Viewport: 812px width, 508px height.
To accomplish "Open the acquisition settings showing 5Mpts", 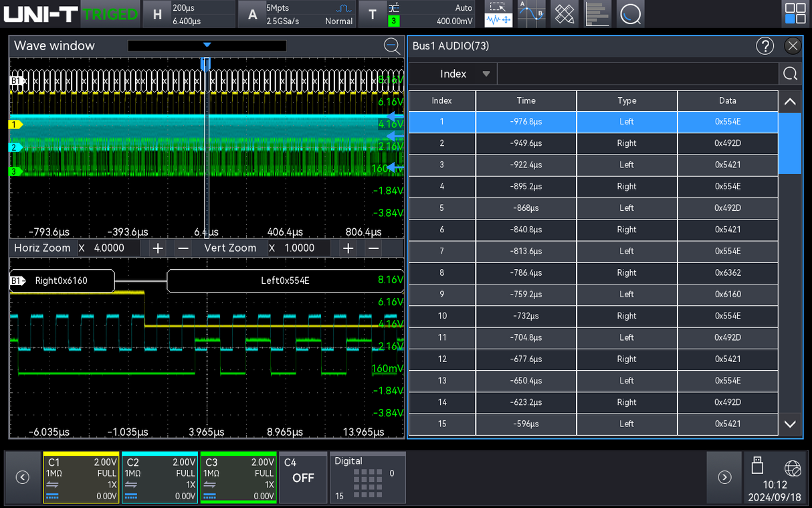I will 251,13.
